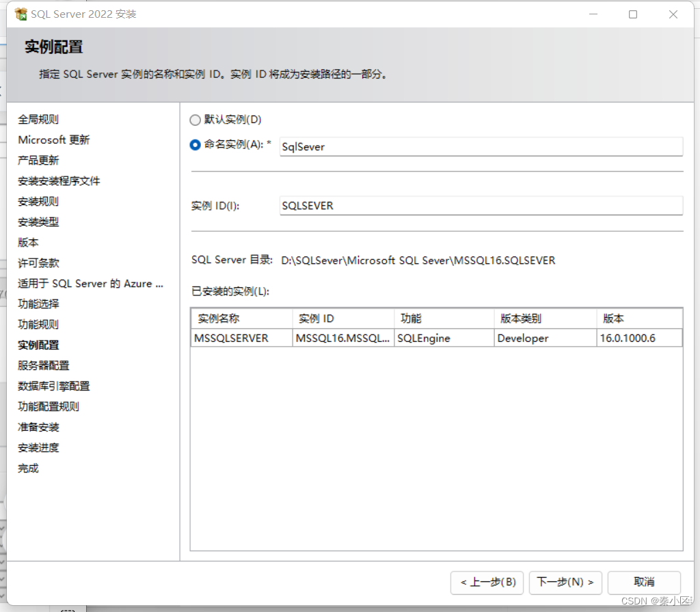This screenshot has width=700, height=612.
Task: Open 功能选择 step in sidebar
Action: 38,304
